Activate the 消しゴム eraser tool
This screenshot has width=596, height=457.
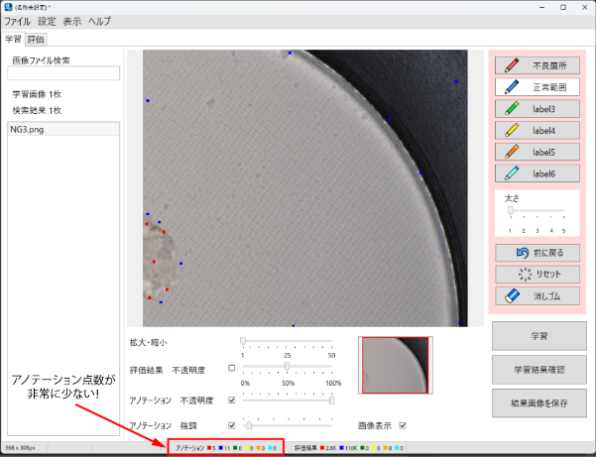pos(537,296)
